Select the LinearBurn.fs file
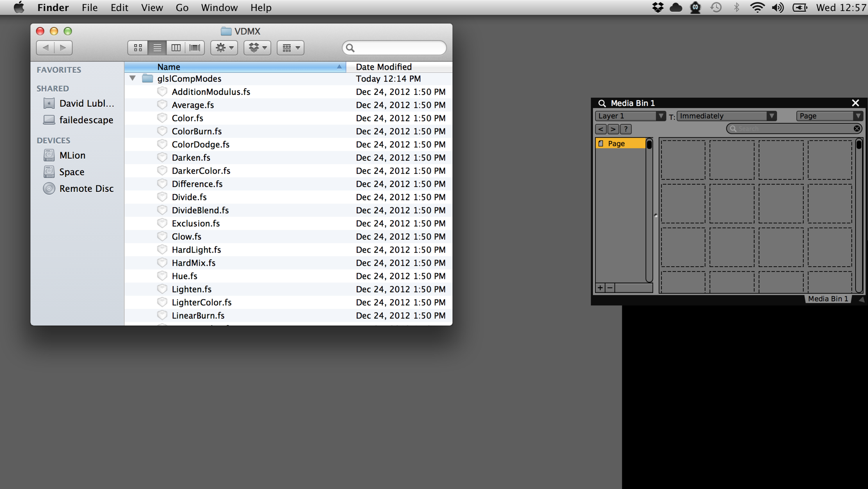Screen dimensions: 868x489 [x=288, y=316]
